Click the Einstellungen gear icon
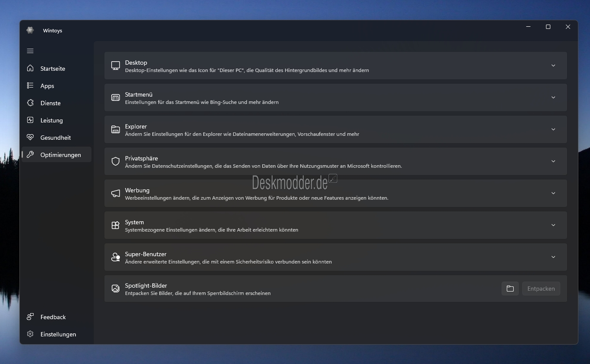The height and width of the screenshot is (364, 590). click(x=30, y=334)
